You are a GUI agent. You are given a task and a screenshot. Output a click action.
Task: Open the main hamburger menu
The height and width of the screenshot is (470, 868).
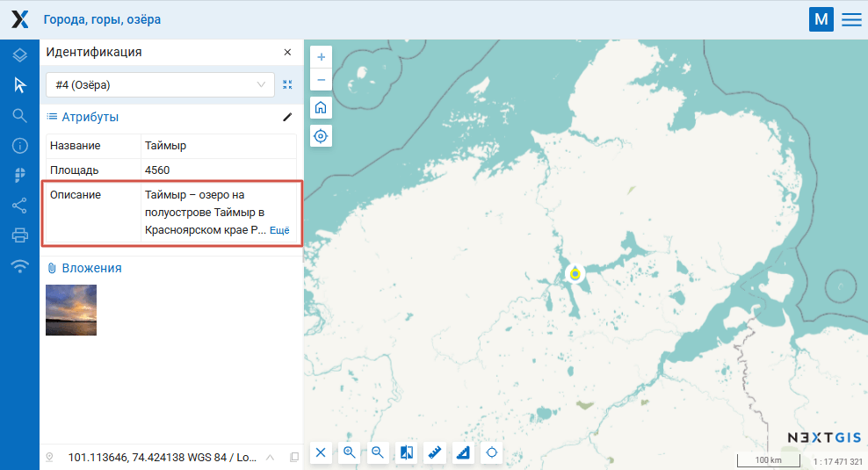pyautogui.click(x=851, y=19)
